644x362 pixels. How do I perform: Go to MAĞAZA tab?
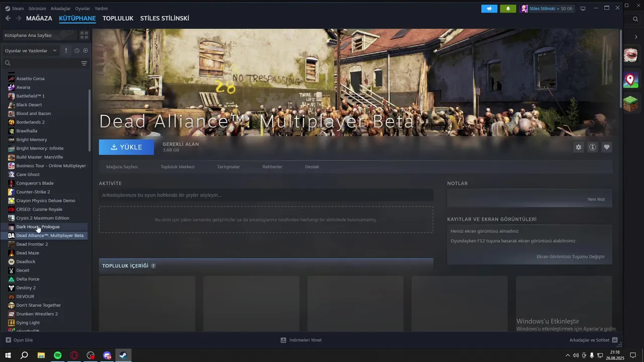click(x=39, y=18)
